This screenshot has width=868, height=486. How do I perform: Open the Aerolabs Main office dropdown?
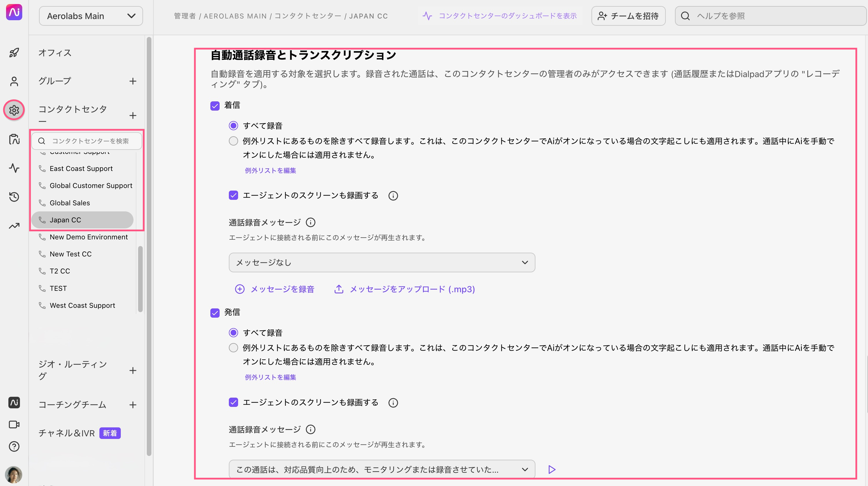91,16
